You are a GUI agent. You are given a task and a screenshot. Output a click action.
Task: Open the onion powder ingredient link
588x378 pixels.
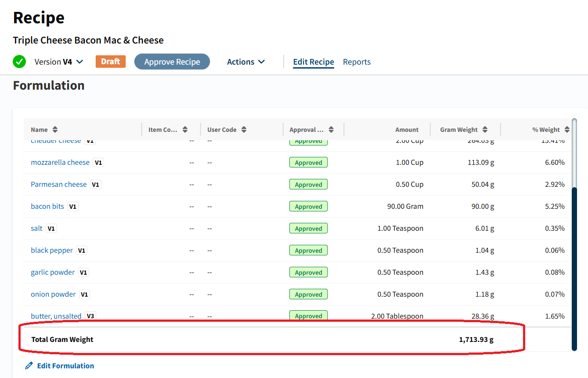click(x=53, y=294)
